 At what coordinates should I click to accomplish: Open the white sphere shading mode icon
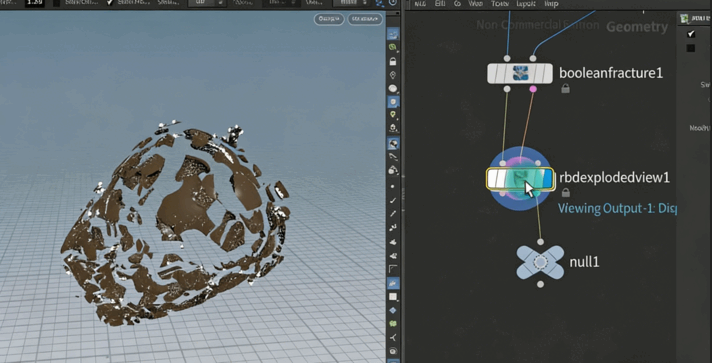point(393,89)
